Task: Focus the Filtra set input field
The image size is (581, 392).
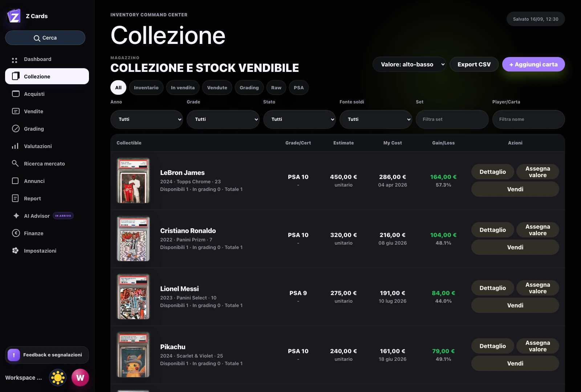Action: click(x=452, y=119)
